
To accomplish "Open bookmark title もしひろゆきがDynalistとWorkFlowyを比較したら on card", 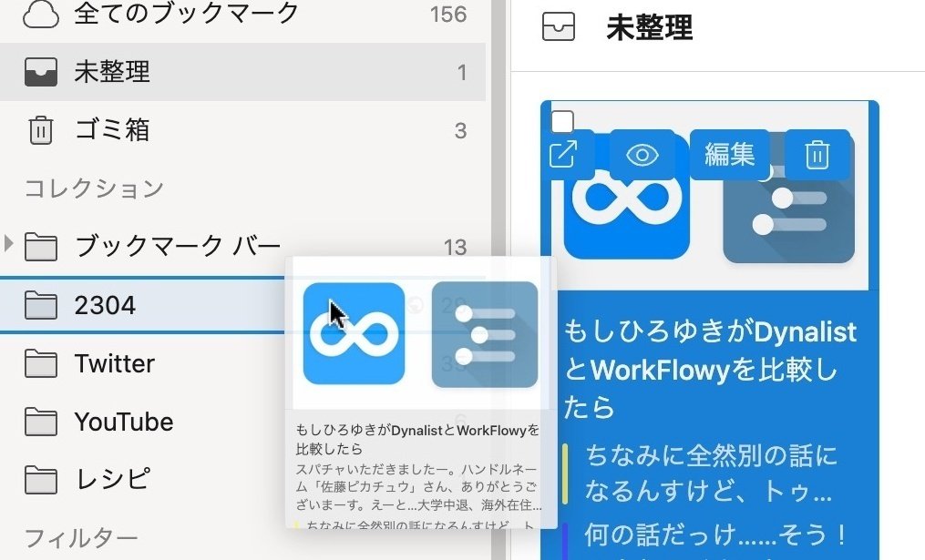I will 710,370.
